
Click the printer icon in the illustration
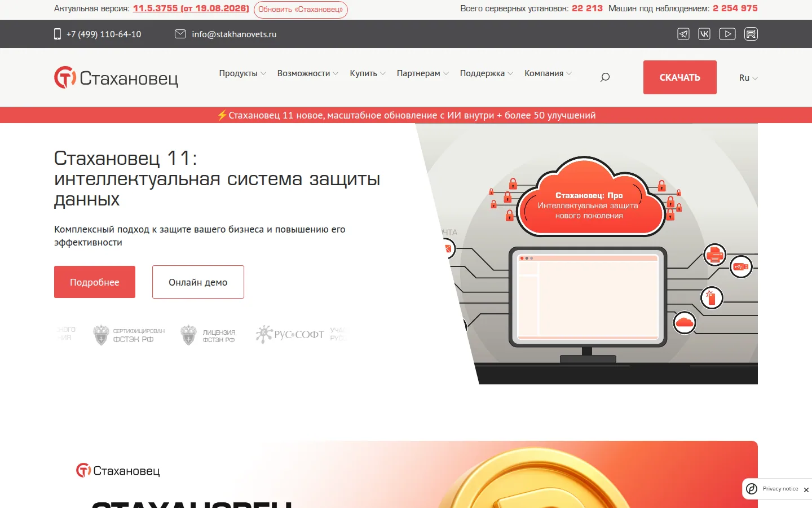[x=715, y=255]
